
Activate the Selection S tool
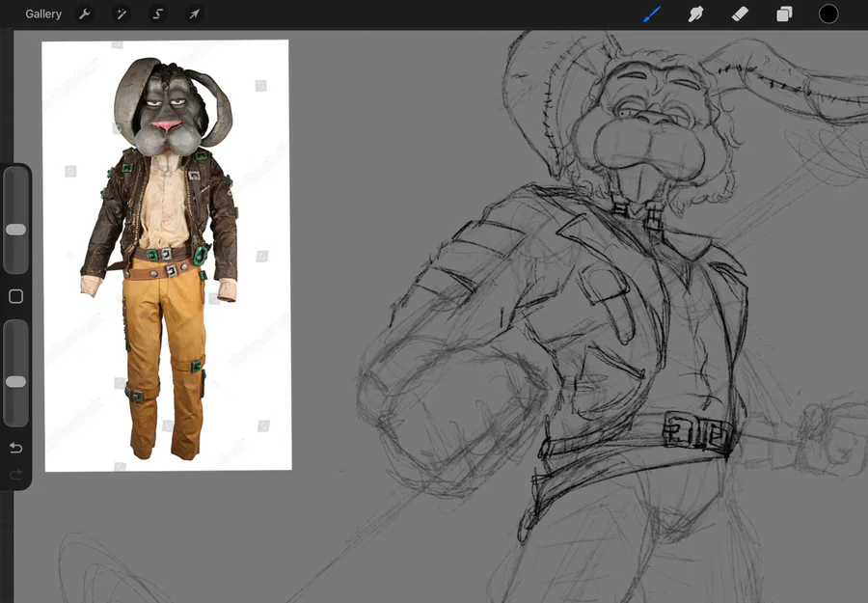click(x=158, y=14)
